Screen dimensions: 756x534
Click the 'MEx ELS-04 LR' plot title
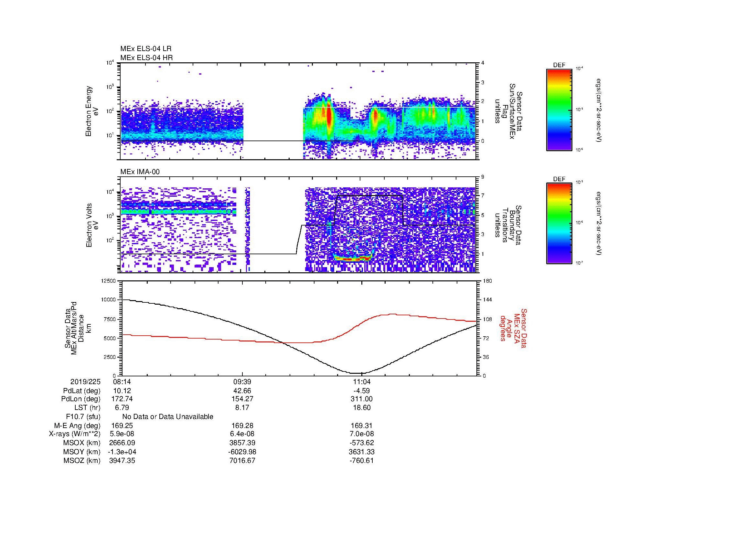tap(145, 49)
